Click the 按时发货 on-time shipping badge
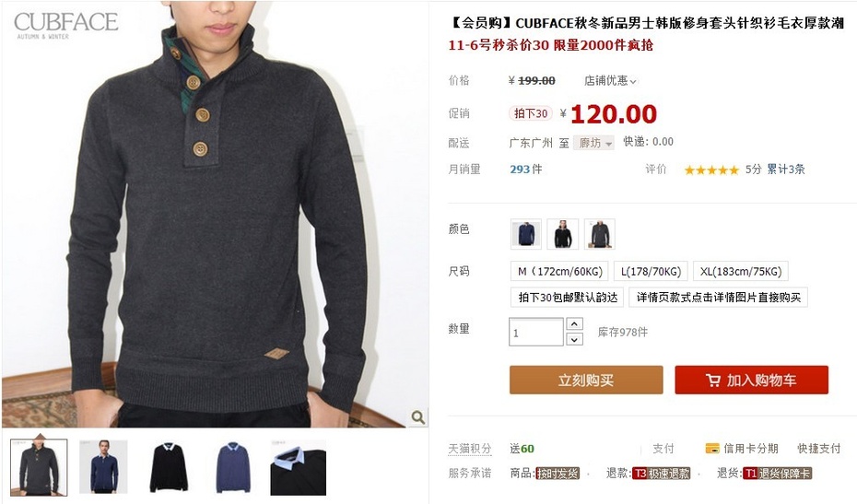The height and width of the screenshot is (504, 857). tap(557, 474)
